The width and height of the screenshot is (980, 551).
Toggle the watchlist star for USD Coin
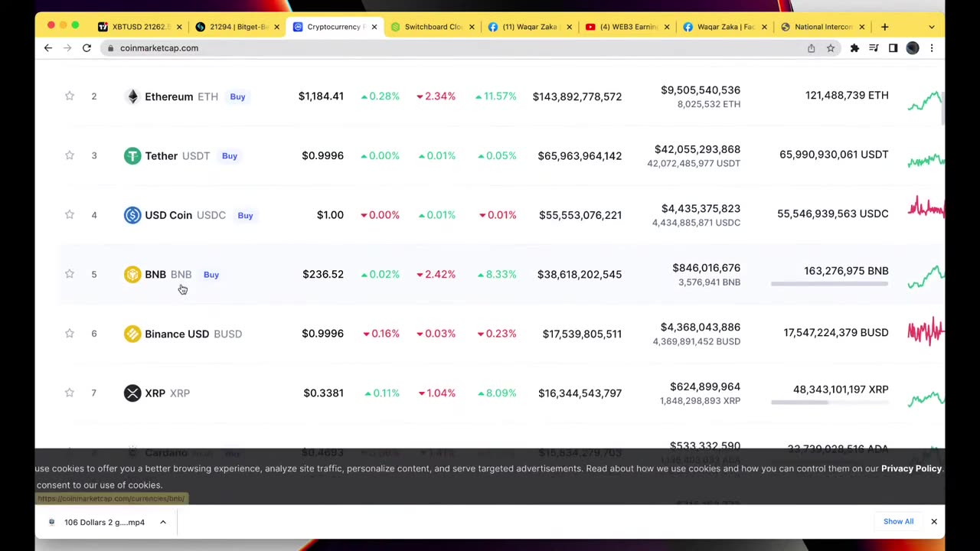point(70,214)
